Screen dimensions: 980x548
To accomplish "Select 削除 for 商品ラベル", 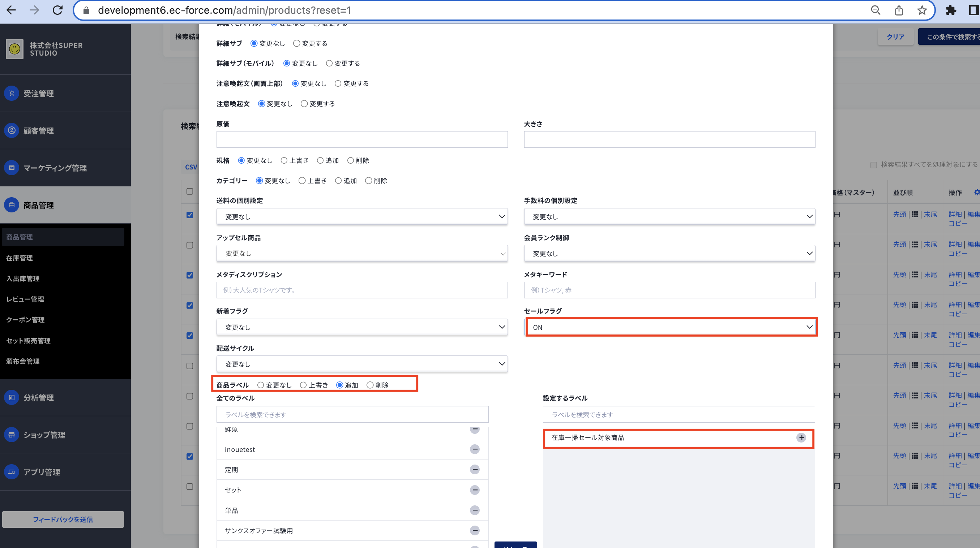I will (370, 385).
